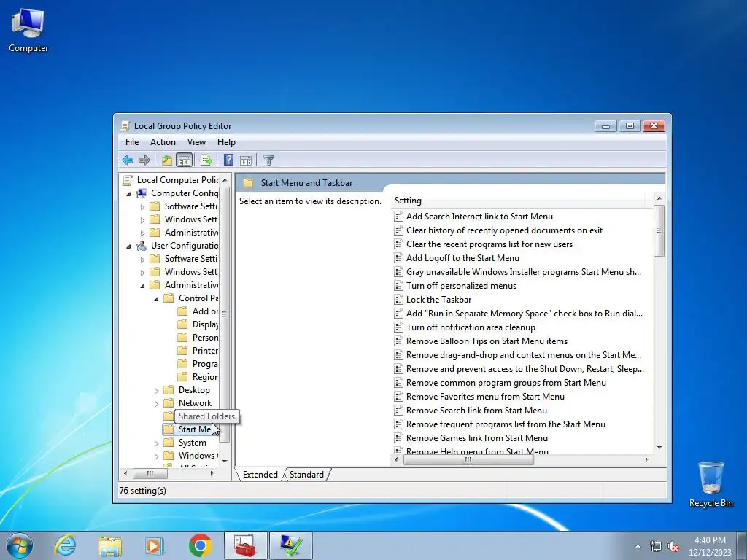This screenshot has height=560, width=747.
Task: Select the Personalization folder in tree
Action: pyautogui.click(x=205, y=337)
